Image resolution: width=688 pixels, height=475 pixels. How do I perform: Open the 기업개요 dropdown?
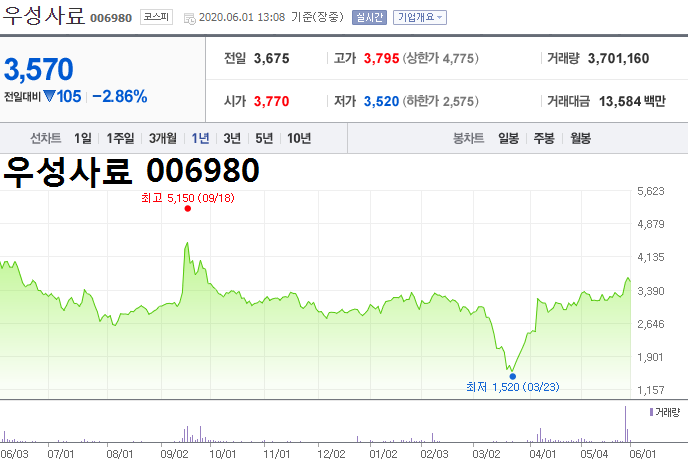tap(419, 17)
